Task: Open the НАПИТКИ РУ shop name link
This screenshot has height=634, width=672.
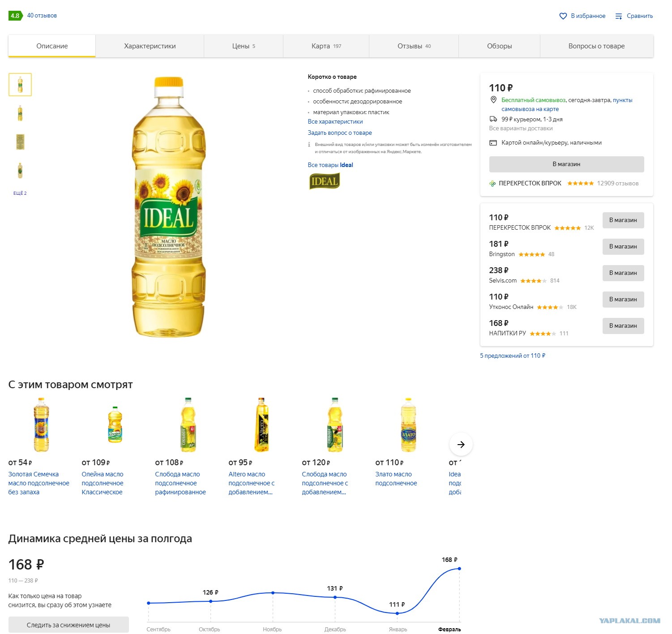Action: (508, 334)
